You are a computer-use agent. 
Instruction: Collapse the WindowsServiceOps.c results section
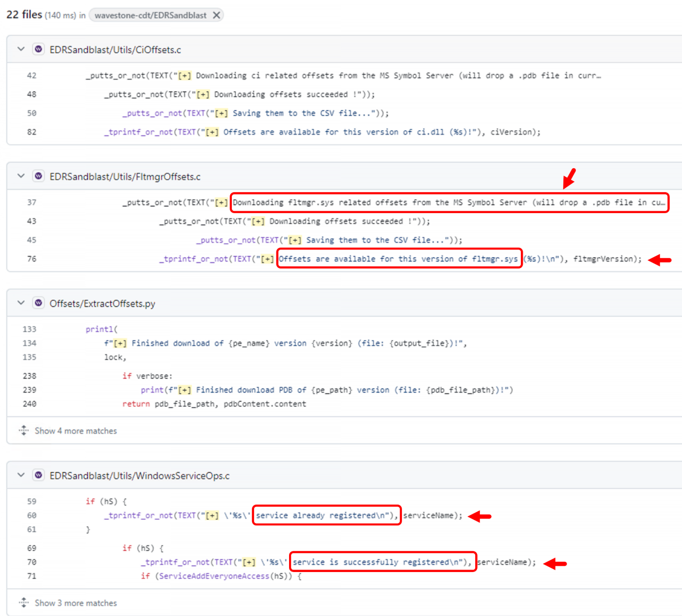tap(21, 475)
